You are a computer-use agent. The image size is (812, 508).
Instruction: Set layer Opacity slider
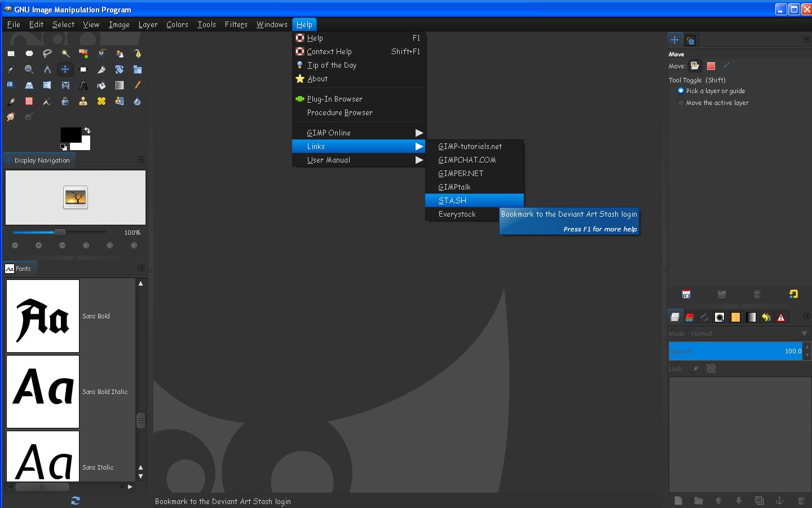[x=735, y=351]
